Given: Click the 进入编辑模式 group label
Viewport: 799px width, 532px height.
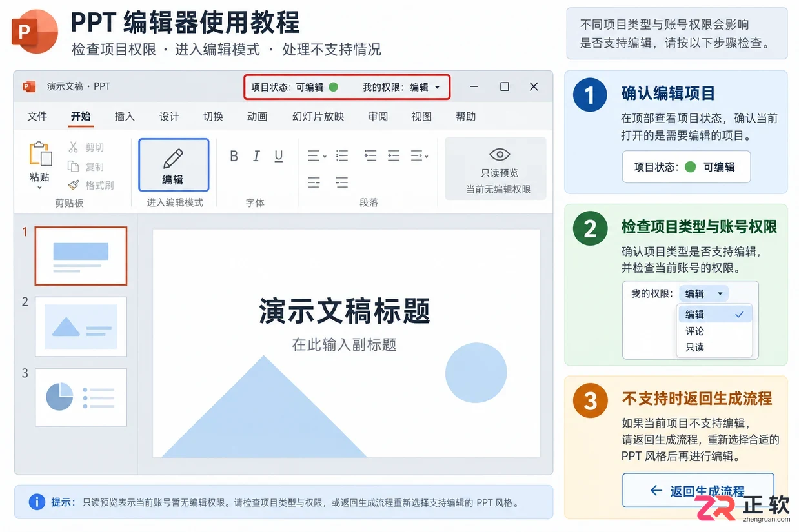Looking at the screenshot, I should pyautogui.click(x=174, y=202).
